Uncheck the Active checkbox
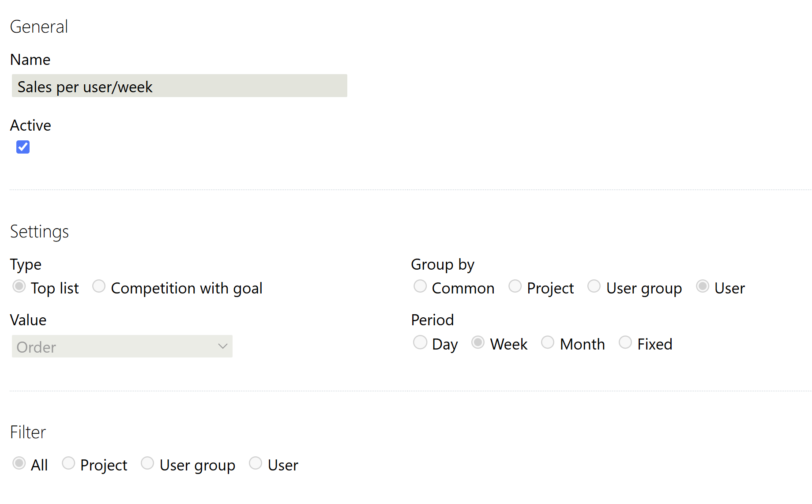The image size is (812, 504). [23, 147]
